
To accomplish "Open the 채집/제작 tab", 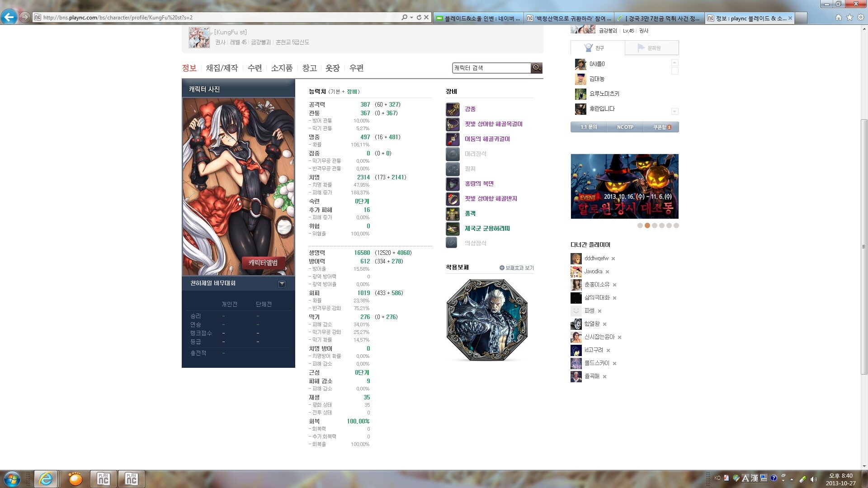I will point(222,68).
